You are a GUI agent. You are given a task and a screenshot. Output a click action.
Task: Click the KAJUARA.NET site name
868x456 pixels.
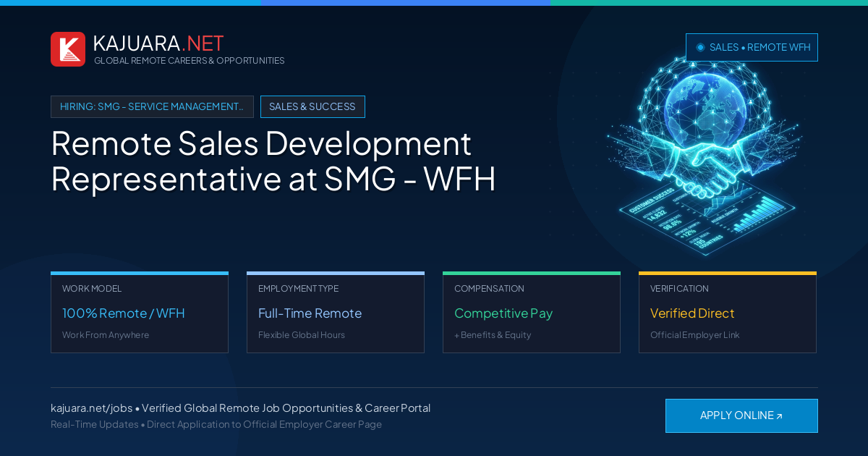158,43
